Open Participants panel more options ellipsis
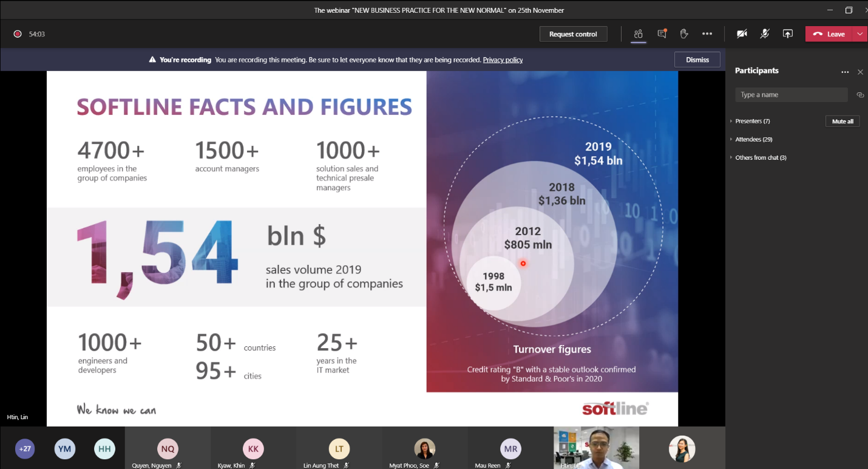The width and height of the screenshot is (868, 469). [845, 72]
